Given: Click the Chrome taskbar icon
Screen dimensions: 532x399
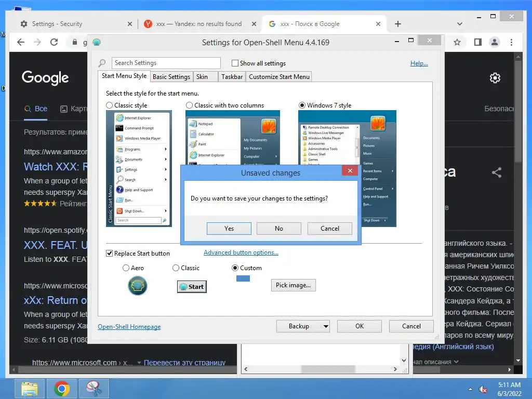Looking at the screenshot, I should [x=61, y=389].
